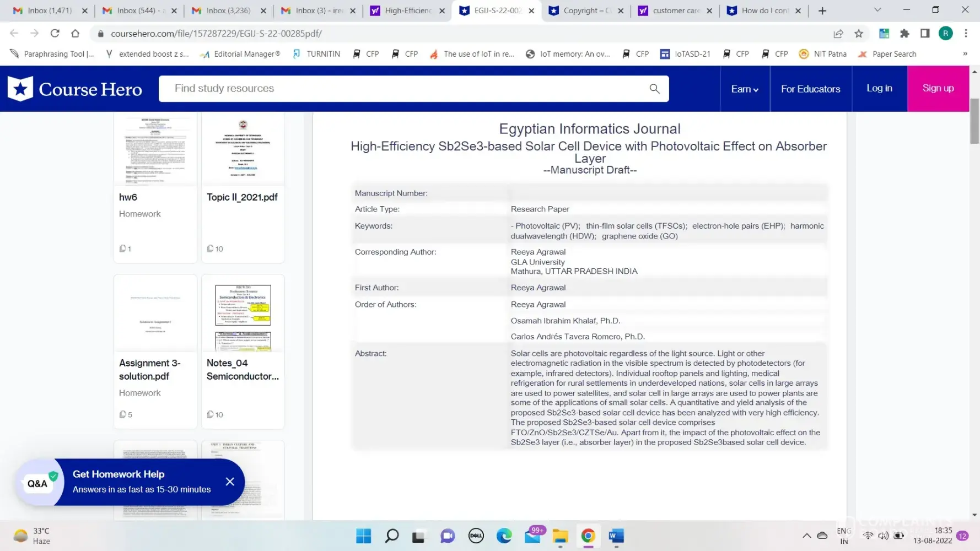This screenshot has width=980, height=551.
Task: Open the Topic II_2021.pdf document thumbnail
Action: pyautogui.click(x=243, y=150)
